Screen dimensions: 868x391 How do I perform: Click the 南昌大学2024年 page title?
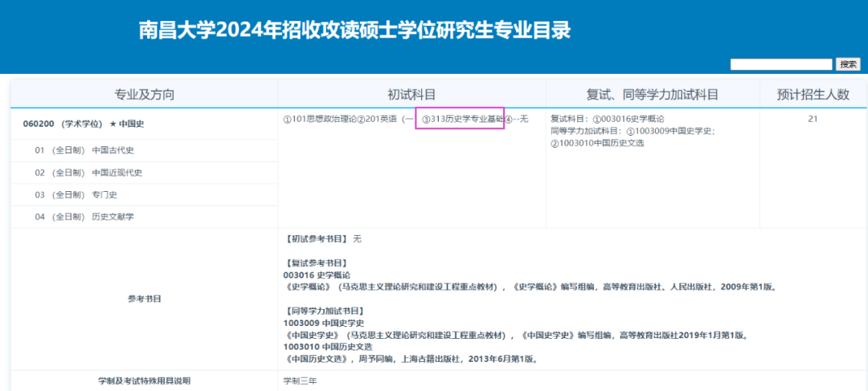click(355, 31)
